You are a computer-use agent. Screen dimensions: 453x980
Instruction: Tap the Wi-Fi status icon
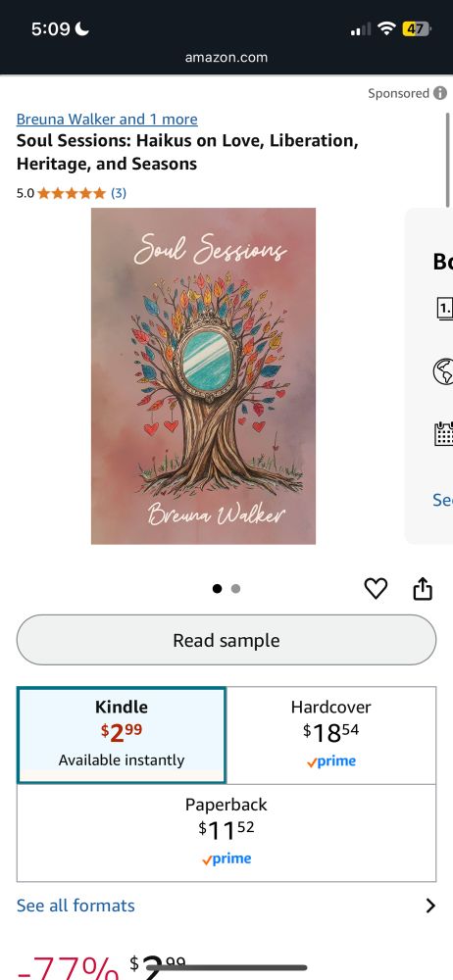388,28
